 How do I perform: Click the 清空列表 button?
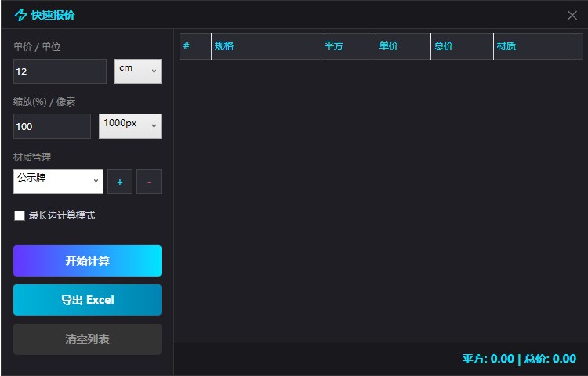[x=87, y=339]
